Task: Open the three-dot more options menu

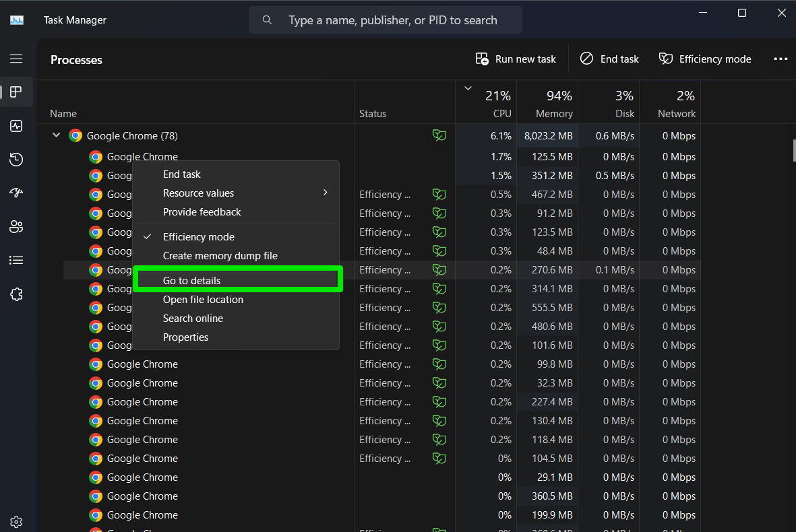Action: (780, 59)
